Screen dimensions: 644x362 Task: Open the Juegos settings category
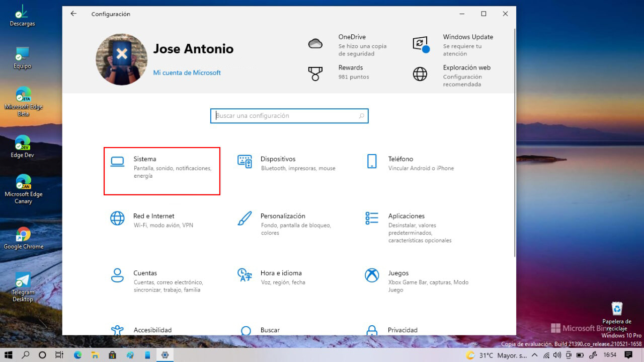pos(416,281)
